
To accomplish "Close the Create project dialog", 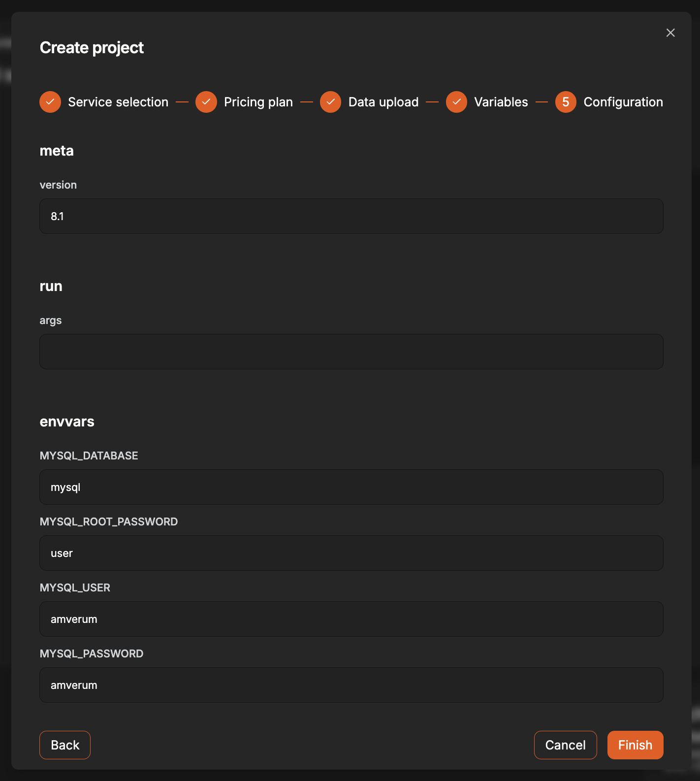I will (670, 33).
